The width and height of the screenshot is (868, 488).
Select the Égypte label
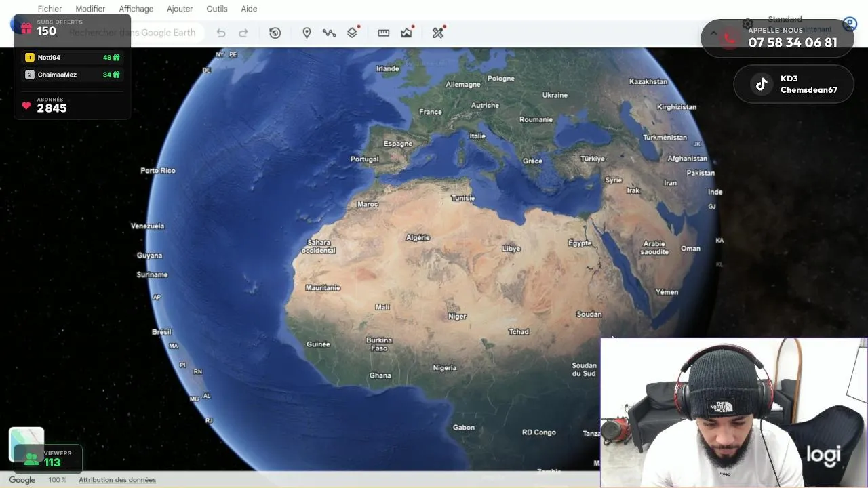point(580,243)
